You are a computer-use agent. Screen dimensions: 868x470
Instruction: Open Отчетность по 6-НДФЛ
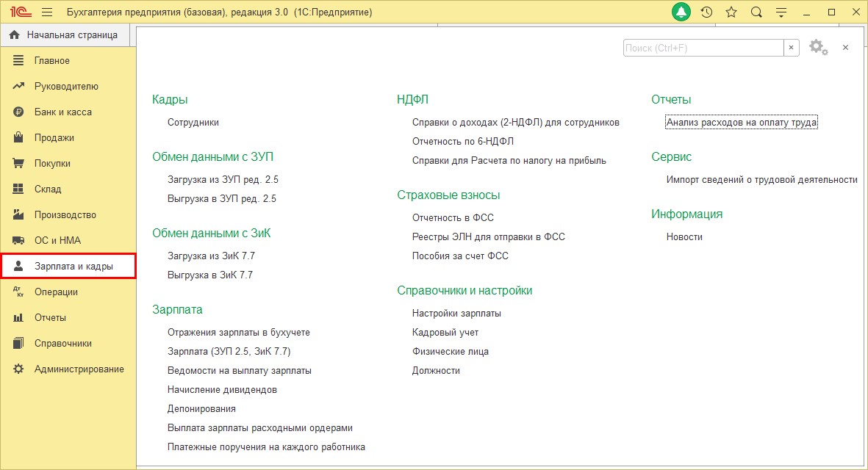(x=462, y=141)
